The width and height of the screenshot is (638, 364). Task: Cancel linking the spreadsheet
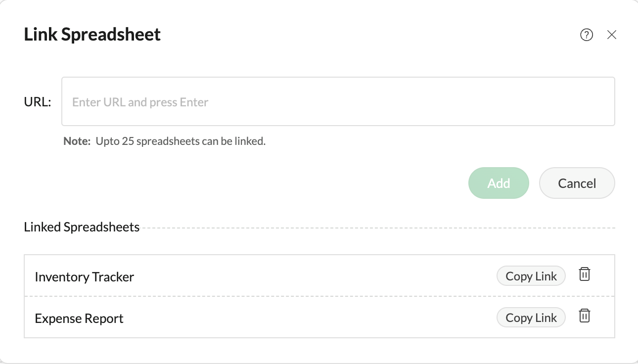[x=577, y=183]
